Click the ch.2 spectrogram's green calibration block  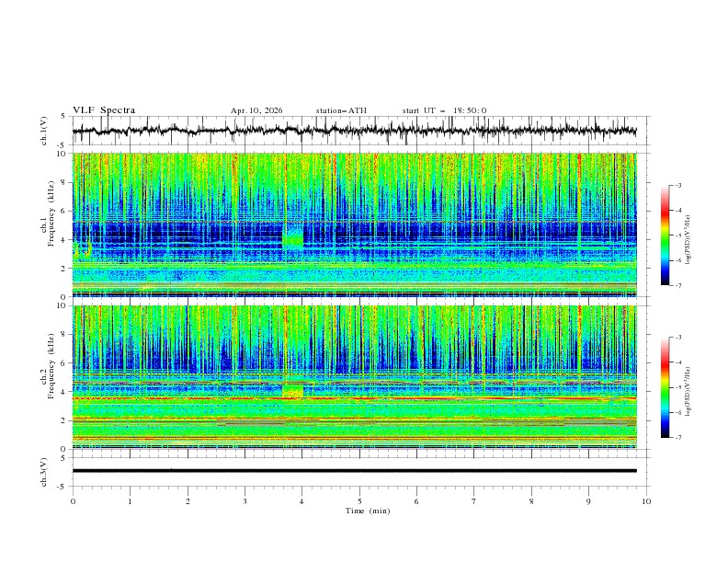[292, 391]
